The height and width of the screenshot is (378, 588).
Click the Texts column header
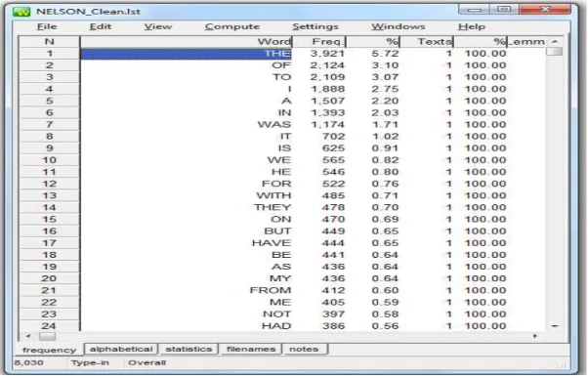(x=427, y=42)
